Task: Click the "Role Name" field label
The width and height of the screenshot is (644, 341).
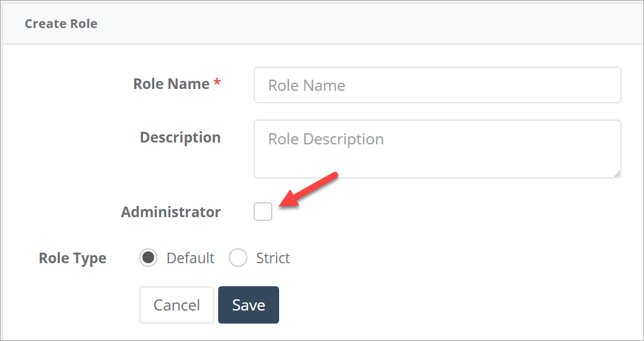Action: [x=171, y=84]
